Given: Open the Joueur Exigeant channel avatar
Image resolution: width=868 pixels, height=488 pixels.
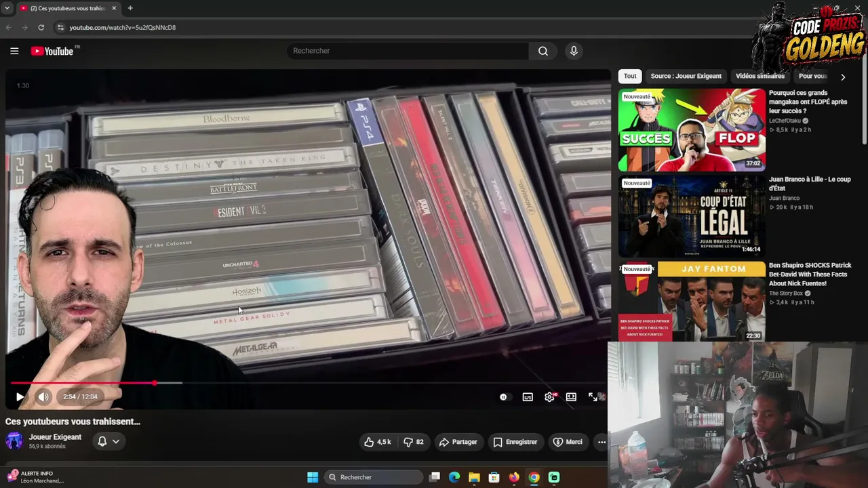Looking at the screenshot, I should pyautogui.click(x=14, y=441).
